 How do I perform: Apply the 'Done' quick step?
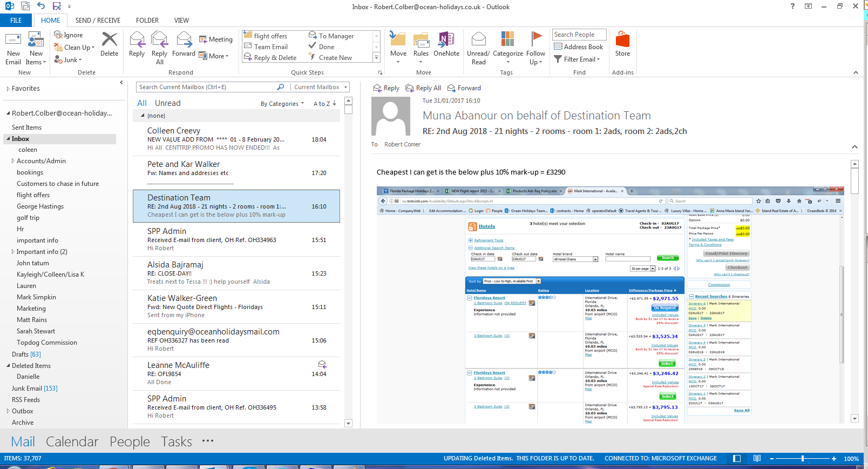click(x=322, y=47)
